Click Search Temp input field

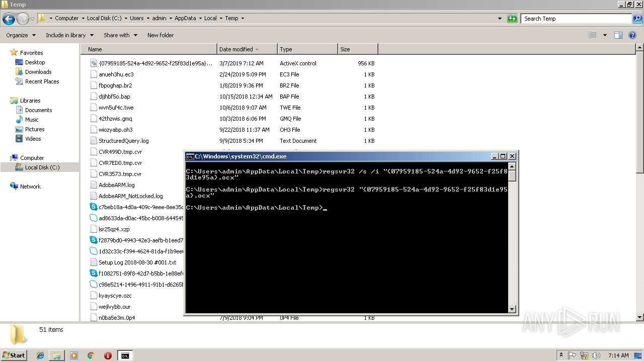coord(577,19)
